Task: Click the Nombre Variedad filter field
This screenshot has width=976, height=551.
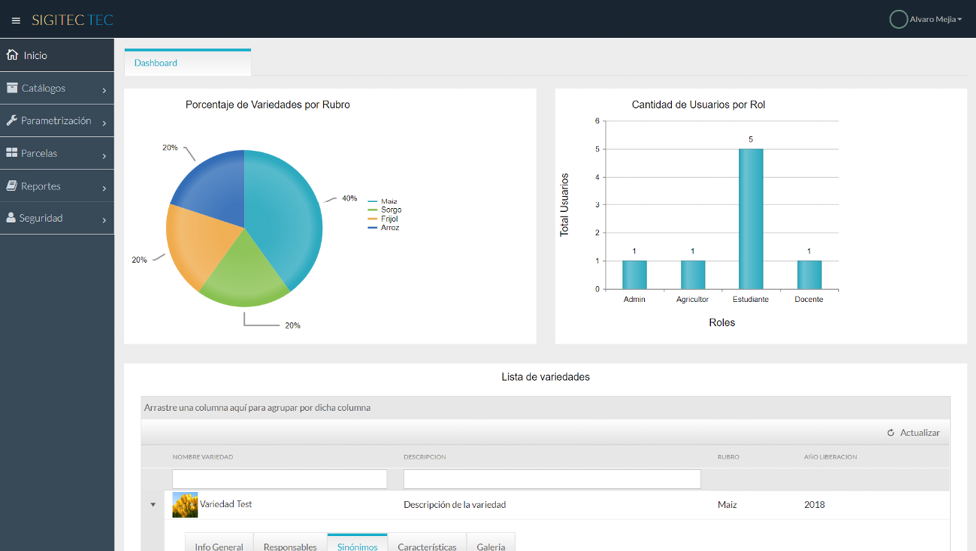Action: [279, 479]
